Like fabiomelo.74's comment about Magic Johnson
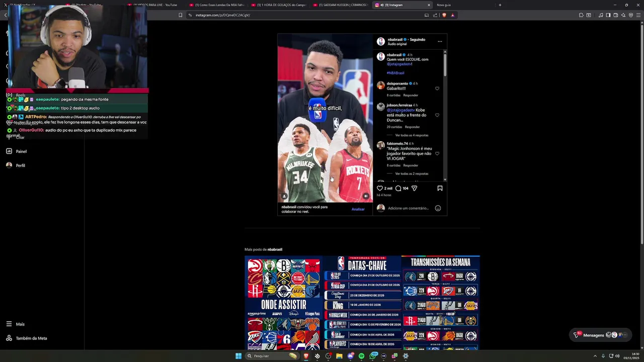Image resolution: width=644 pixels, height=362 pixels. [437, 153]
